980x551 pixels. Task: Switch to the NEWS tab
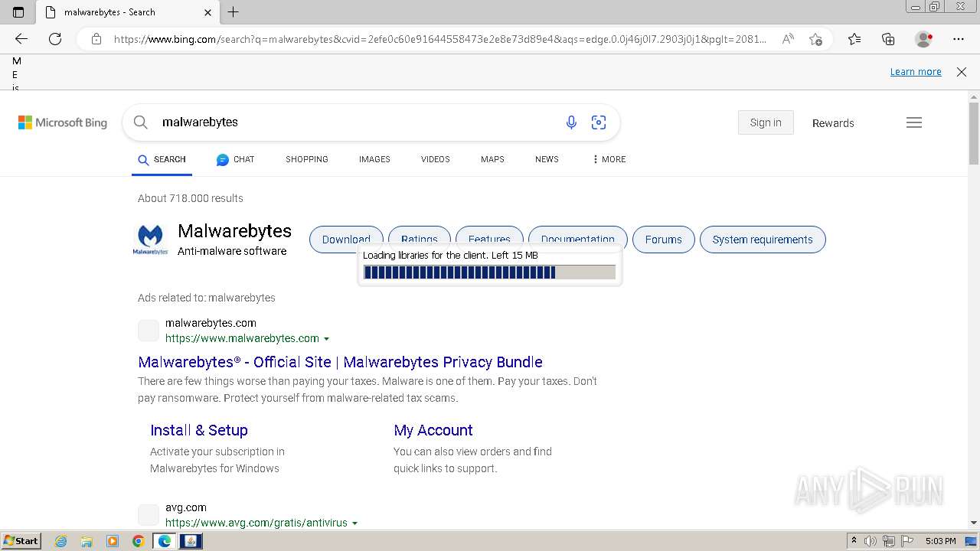[547, 159]
